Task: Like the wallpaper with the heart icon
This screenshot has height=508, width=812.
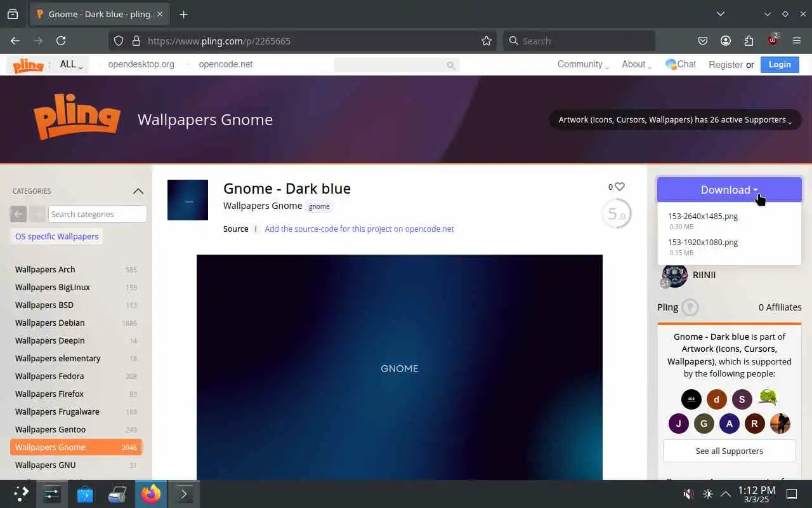Action: tap(620, 187)
